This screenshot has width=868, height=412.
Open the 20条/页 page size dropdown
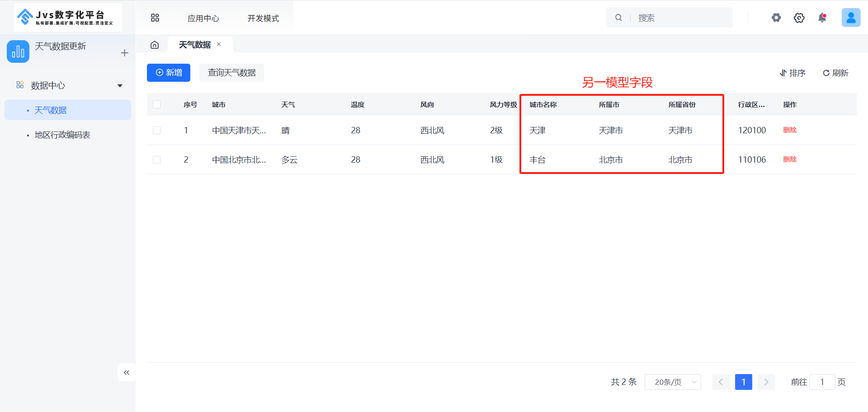pos(673,382)
